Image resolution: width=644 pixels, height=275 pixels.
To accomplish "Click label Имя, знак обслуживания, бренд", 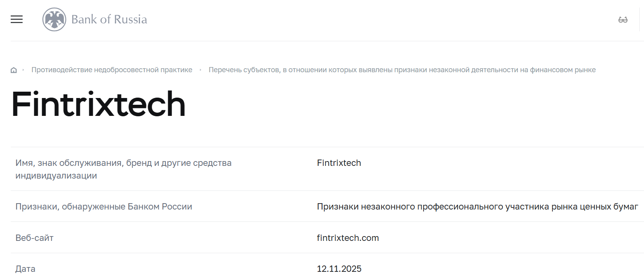I will point(123,169).
